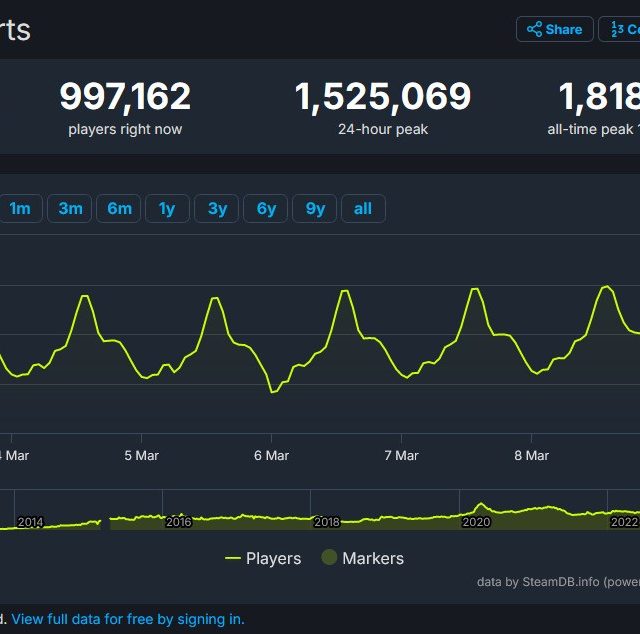Pick the 3y range button

(x=217, y=208)
